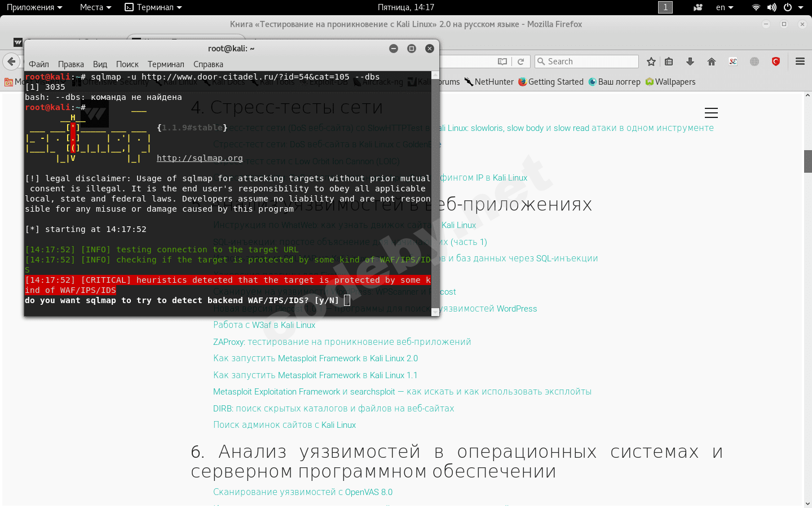This screenshot has height=508, width=812.
Task: Open the Справка menu in terminal
Action: point(208,64)
